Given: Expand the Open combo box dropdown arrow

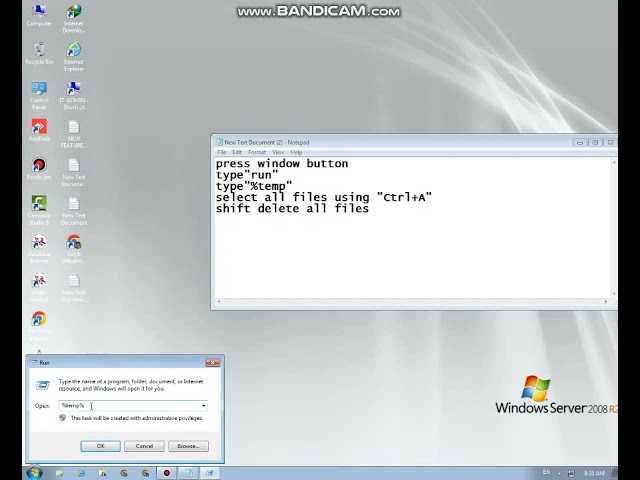Looking at the screenshot, I should tap(203, 406).
